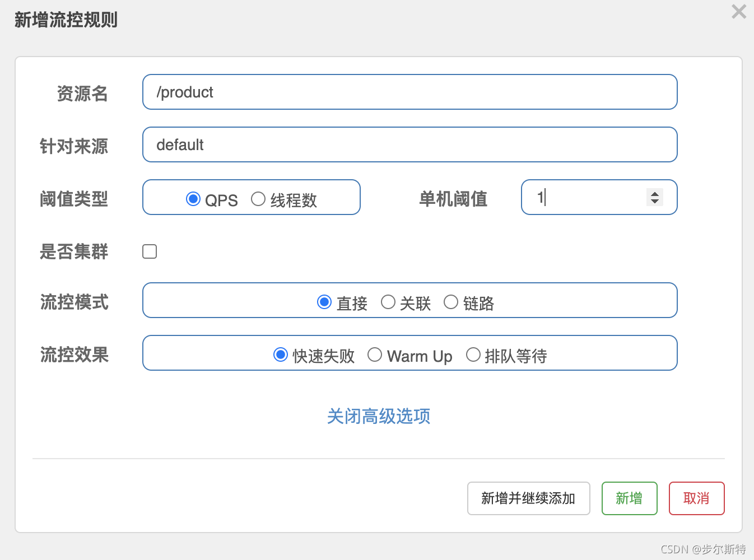Viewport: 754px width, 560px height.
Task: Decrease 单机阈值 with the down arrow
Action: [x=654, y=201]
